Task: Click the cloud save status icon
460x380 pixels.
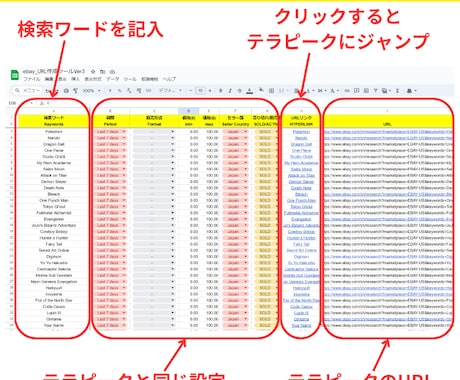Action: point(112,72)
